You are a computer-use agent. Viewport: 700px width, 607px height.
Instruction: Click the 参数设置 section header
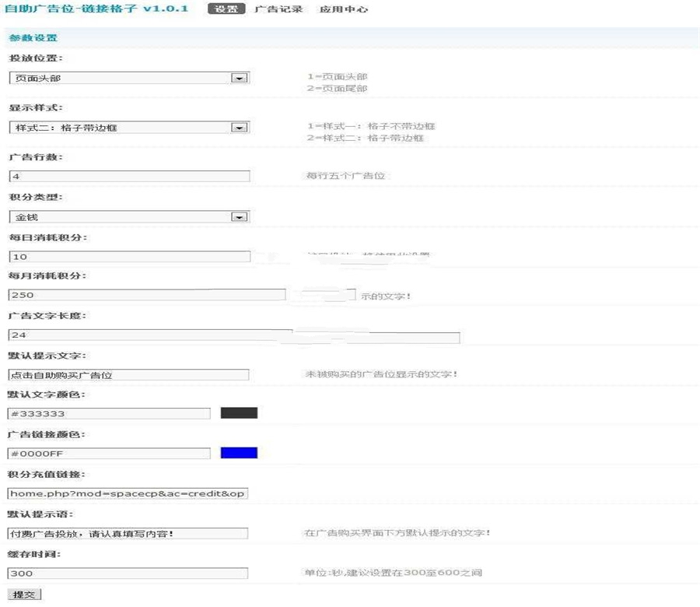(31, 37)
